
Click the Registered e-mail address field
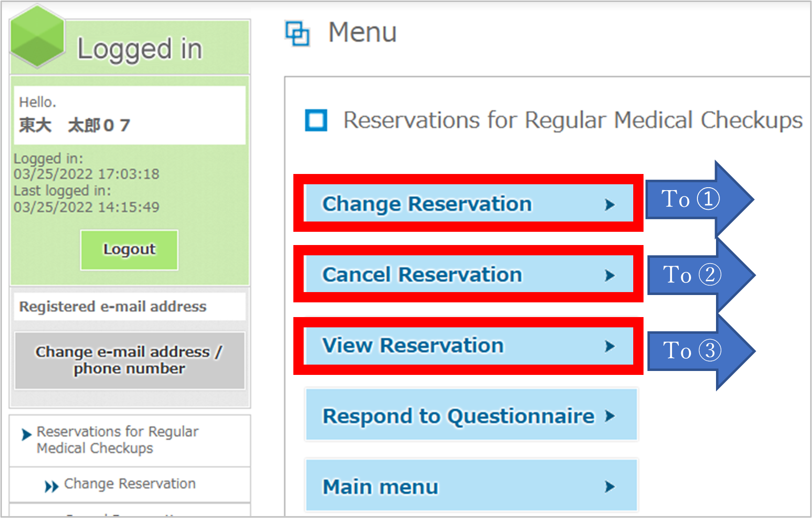click(130, 307)
